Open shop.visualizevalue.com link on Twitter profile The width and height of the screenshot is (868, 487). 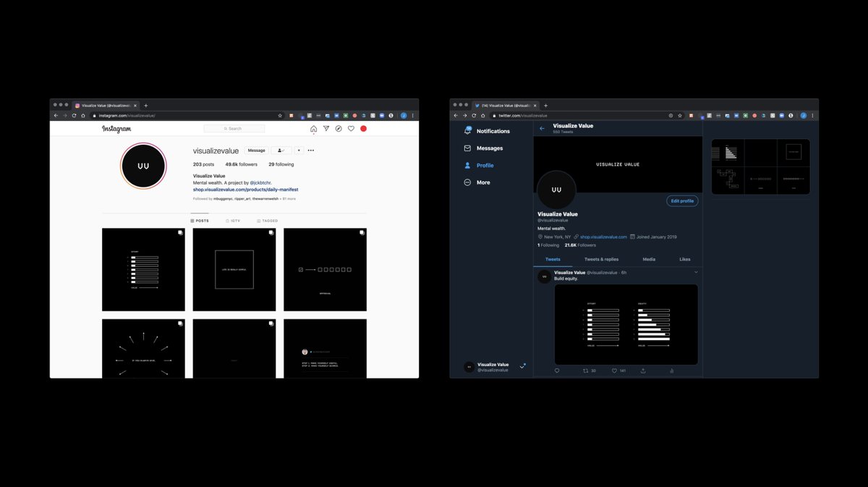[x=603, y=237]
